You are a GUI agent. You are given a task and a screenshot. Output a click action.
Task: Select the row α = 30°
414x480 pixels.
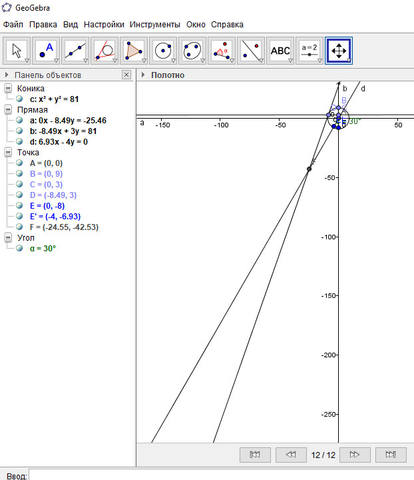coord(43,248)
